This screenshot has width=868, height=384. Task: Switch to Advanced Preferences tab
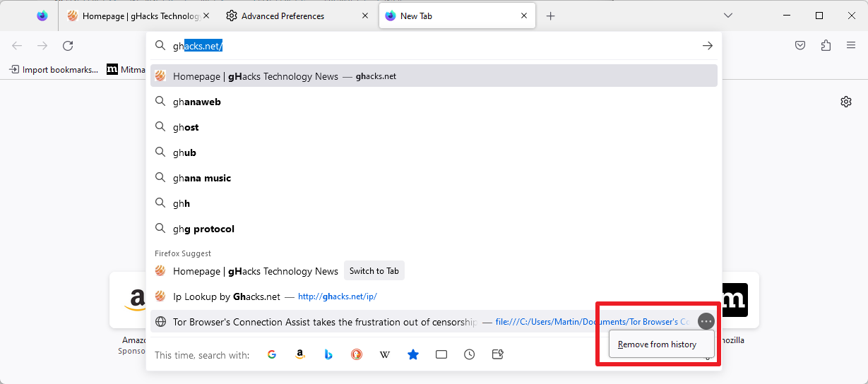tap(298, 16)
